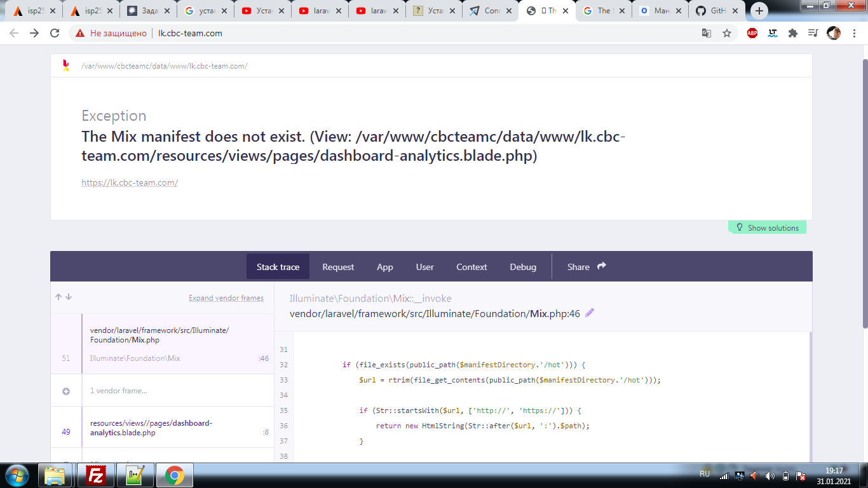This screenshot has height=488, width=868.
Task: Click the 'Exception' heading text
Action: [114, 116]
